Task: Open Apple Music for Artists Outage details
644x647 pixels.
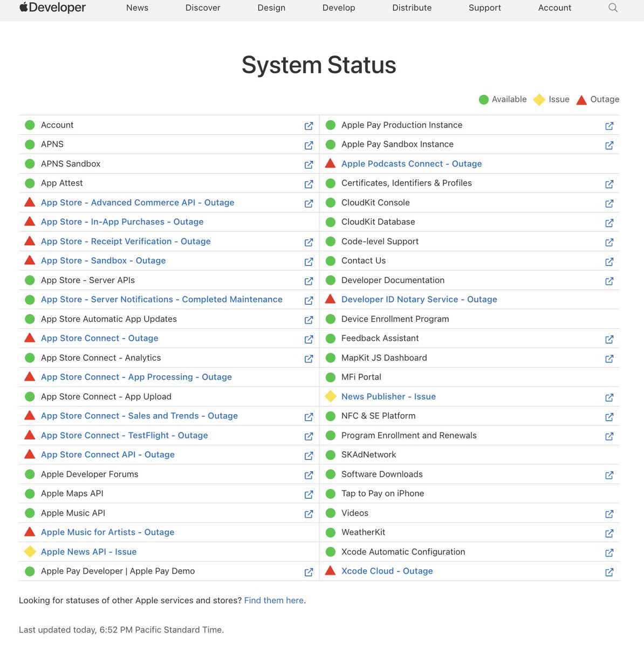Action: point(108,532)
